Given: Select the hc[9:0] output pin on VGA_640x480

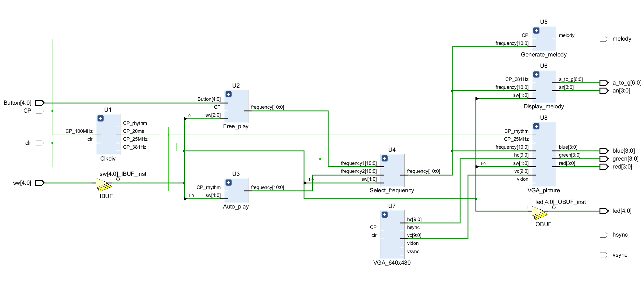Looking at the screenshot, I should pyautogui.click(x=415, y=219).
